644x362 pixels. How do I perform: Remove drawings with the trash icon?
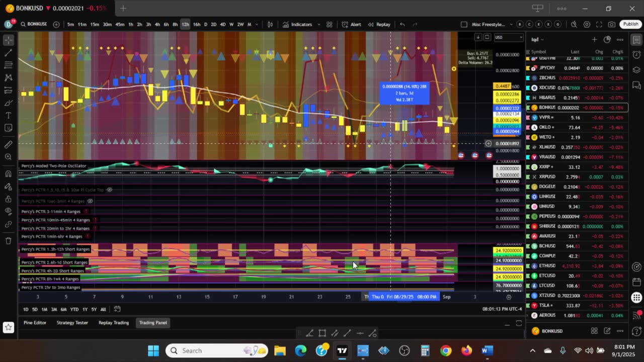(8, 240)
